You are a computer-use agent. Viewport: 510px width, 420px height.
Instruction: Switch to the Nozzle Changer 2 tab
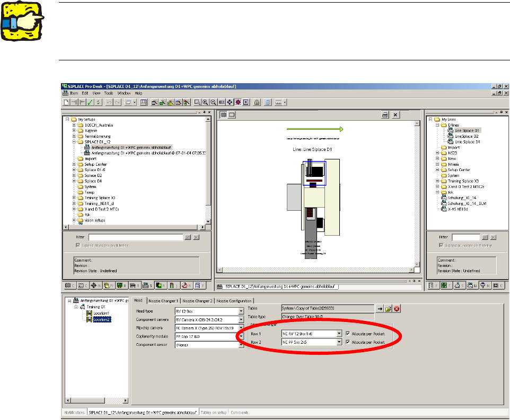pyautogui.click(x=197, y=301)
